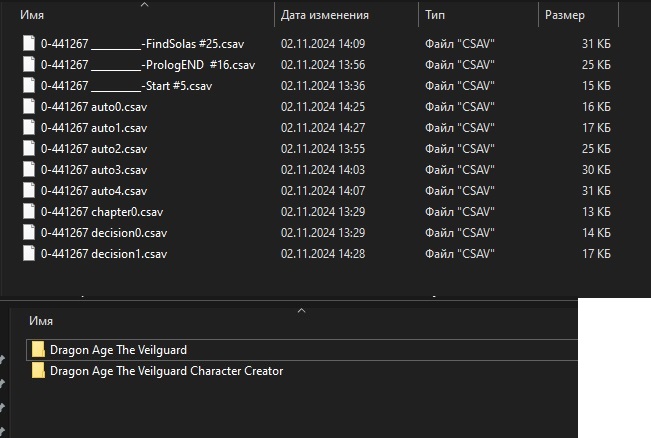651x438 pixels.
Task: Click size 15 КБ of Start #5 file
Action: 596,86
